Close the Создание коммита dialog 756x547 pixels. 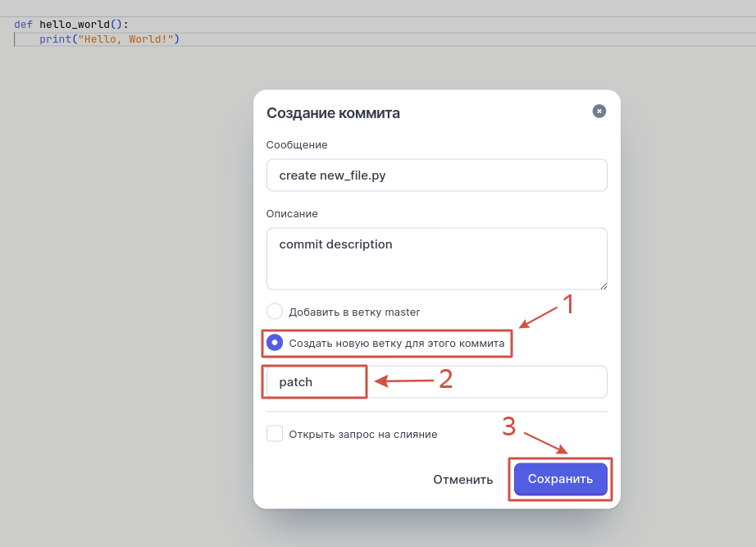[x=599, y=111]
